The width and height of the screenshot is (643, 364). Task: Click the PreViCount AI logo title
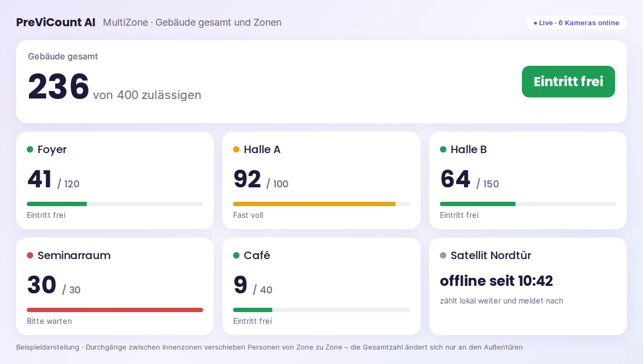click(56, 22)
